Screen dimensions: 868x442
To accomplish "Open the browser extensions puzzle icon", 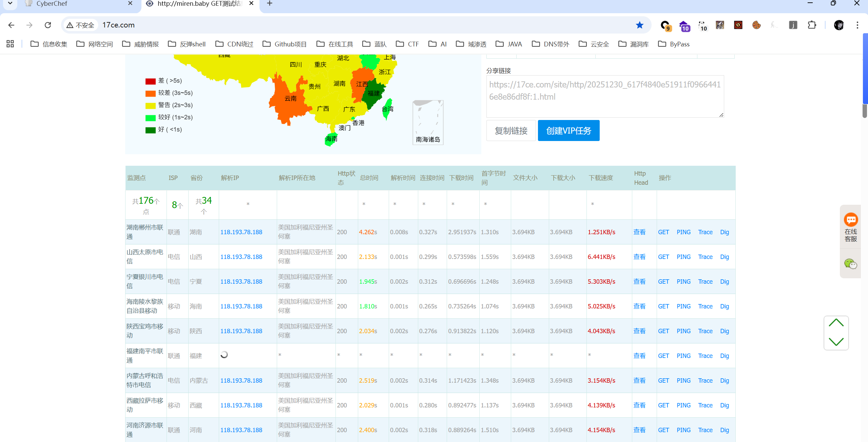I will [x=812, y=25].
